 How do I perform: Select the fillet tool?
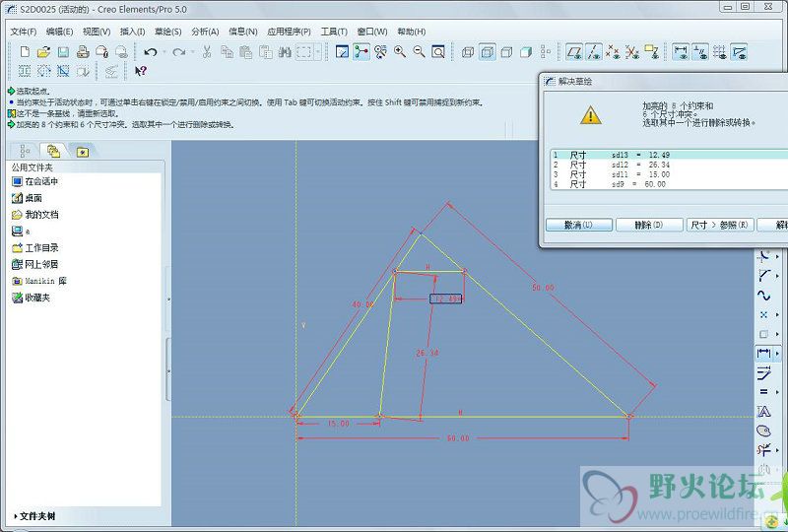764,276
